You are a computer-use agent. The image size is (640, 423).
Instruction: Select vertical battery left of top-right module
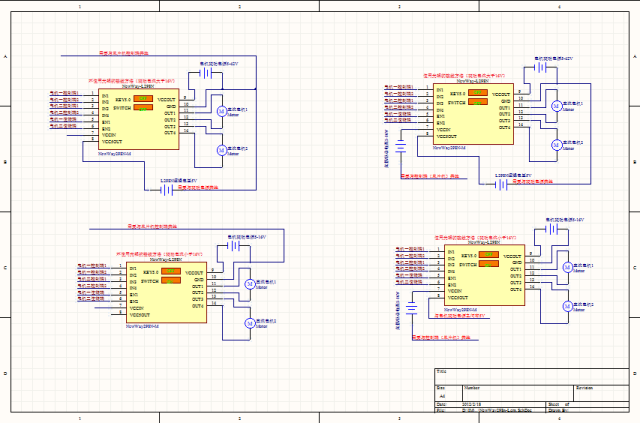coord(400,146)
